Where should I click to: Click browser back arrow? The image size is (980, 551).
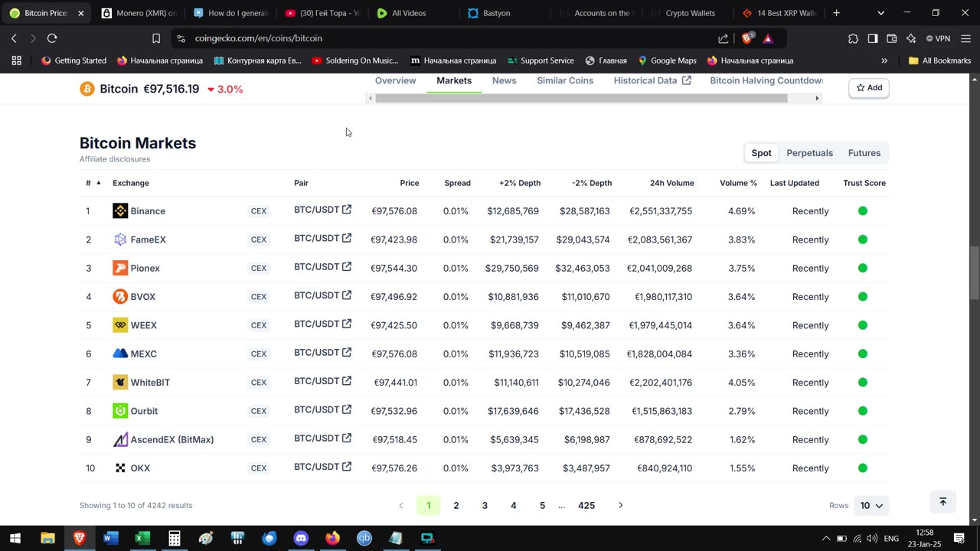[14, 38]
